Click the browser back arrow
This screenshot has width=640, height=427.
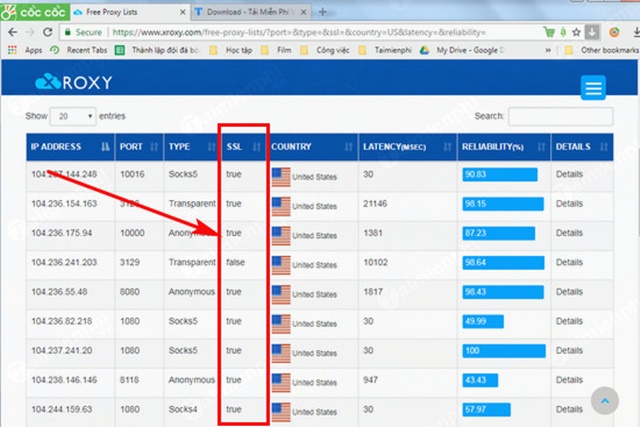point(12,31)
